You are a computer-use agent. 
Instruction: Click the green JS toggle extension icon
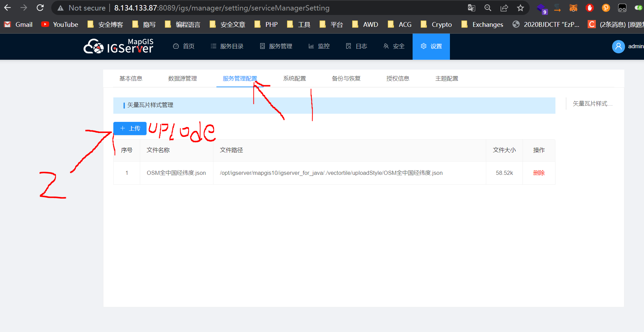point(639,8)
